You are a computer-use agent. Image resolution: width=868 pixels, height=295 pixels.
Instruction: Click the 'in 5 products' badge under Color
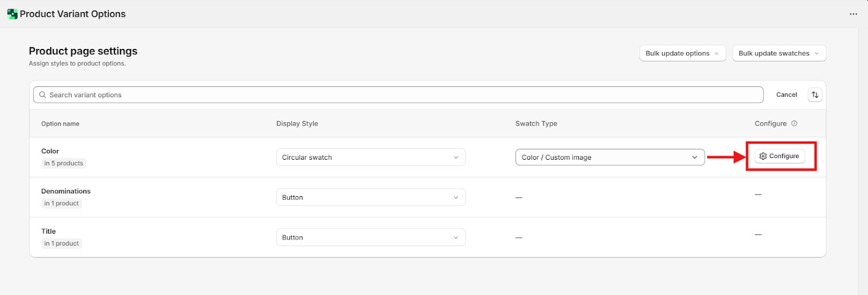(63, 164)
